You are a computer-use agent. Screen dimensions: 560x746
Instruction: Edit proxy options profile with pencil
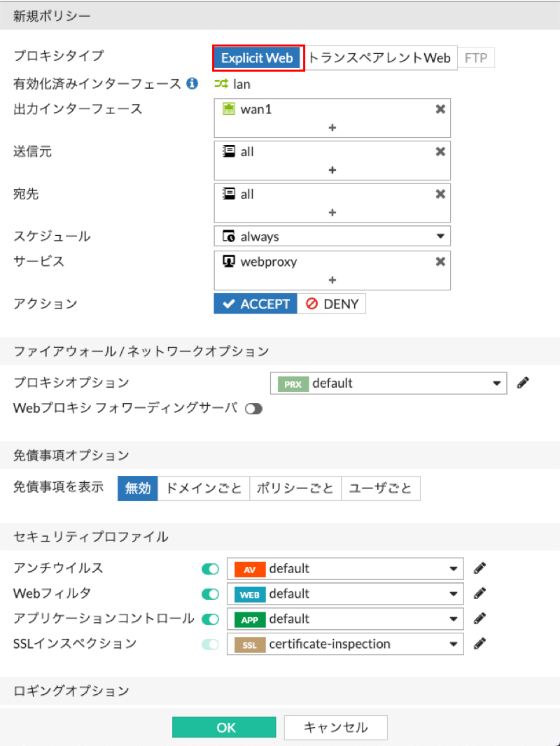(x=523, y=383)
